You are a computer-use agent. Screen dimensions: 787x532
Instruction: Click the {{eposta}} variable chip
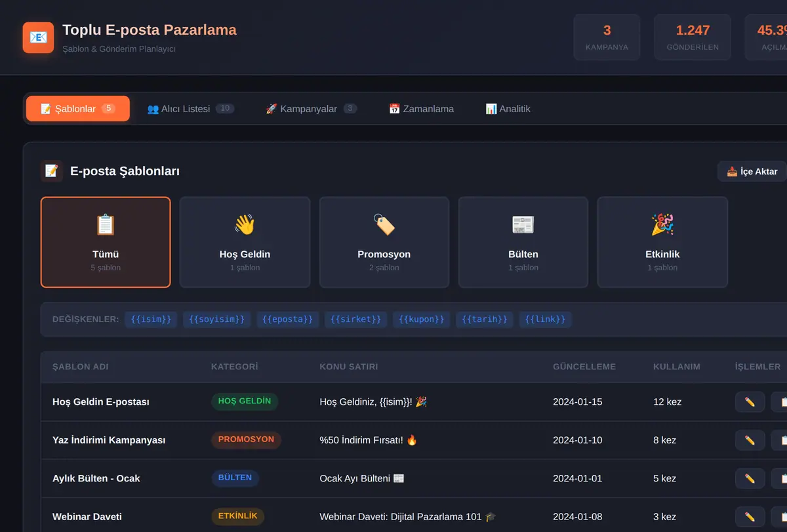coord(287,319)
